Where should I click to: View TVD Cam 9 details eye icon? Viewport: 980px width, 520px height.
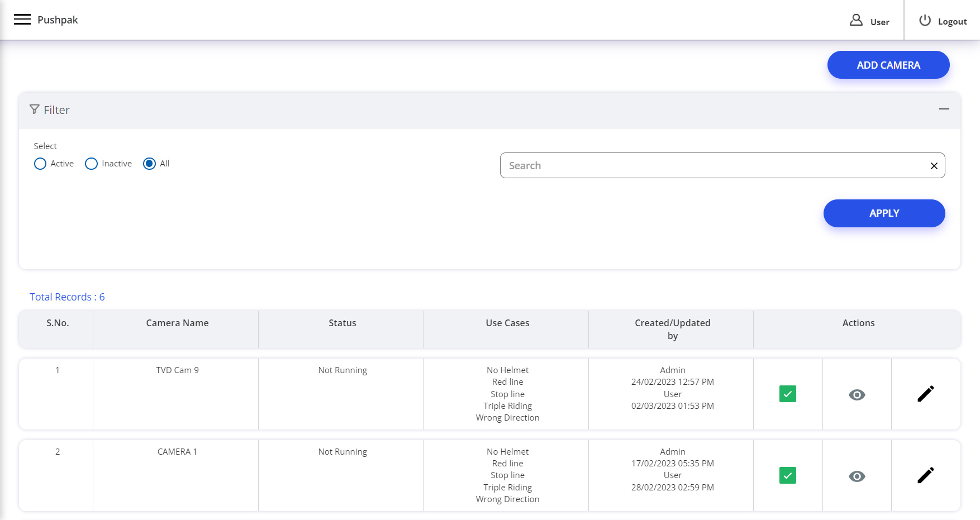click(857, 395)
